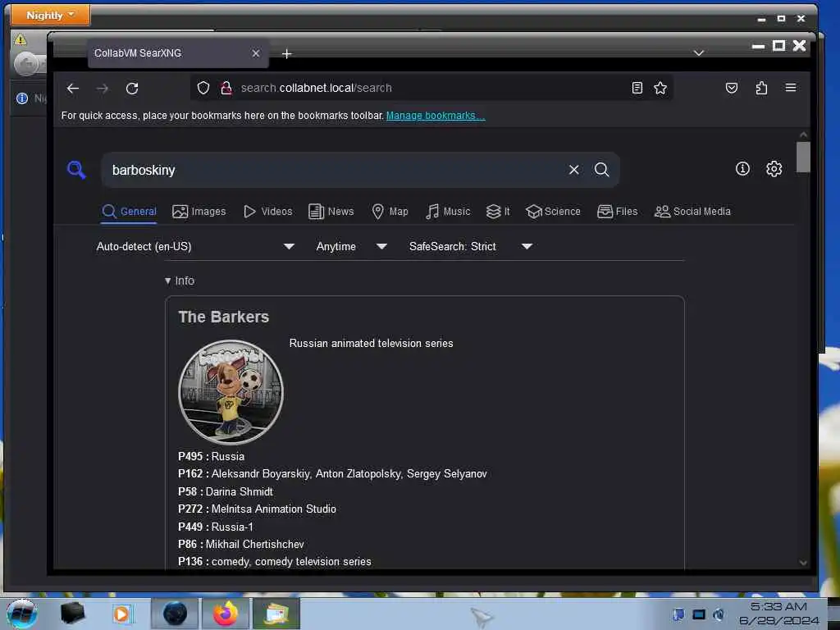Open The Barkers circular thumbnail image

(x=231, y=392)
